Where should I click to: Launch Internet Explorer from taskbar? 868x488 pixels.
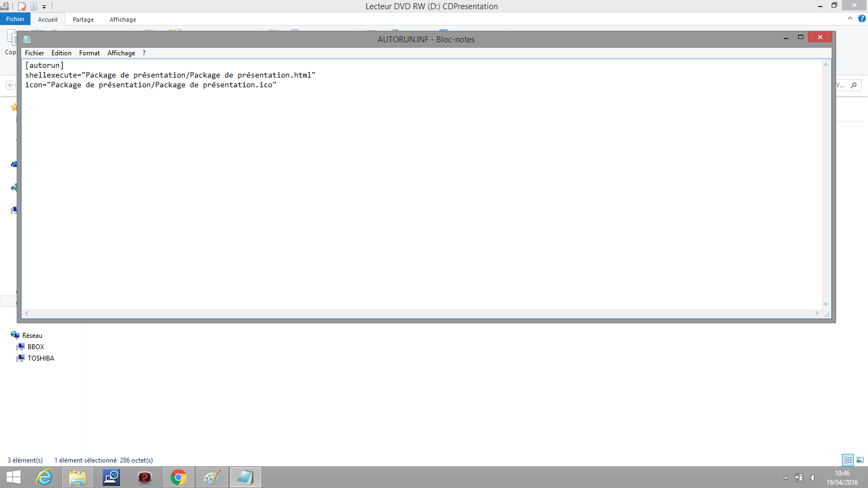coord(44,477)
